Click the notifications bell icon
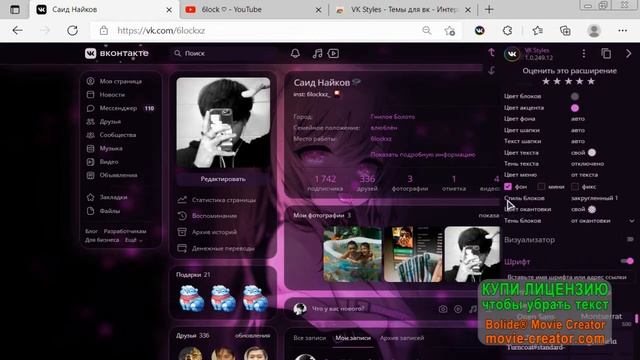 pos(295,53)
